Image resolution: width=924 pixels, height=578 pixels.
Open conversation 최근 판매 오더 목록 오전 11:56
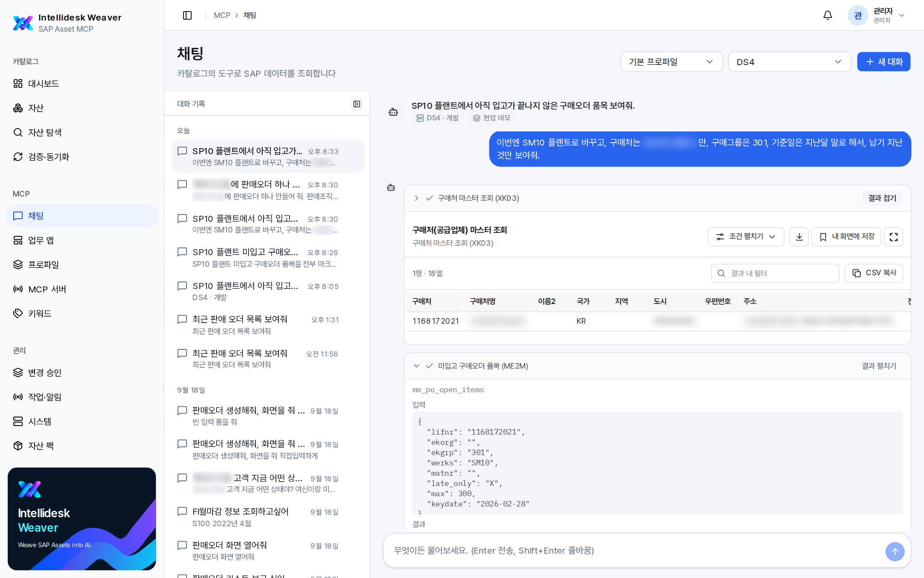(x=268, y=359)
